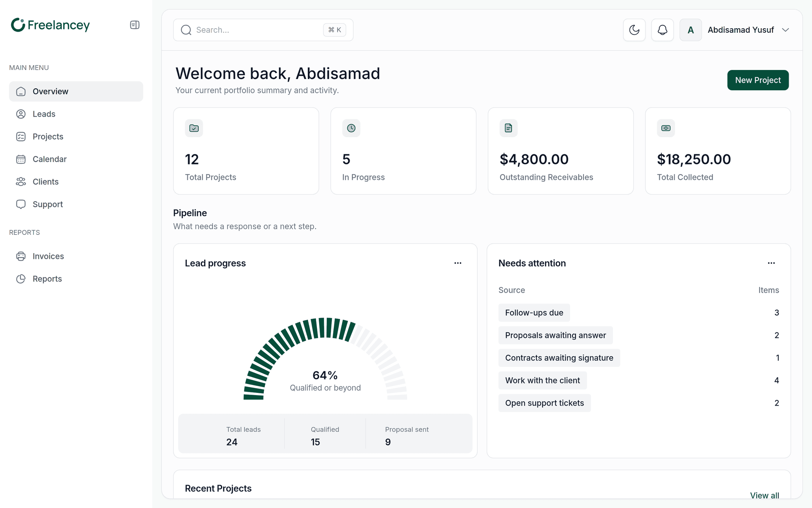Click Work with the client count 4
The height and width of the screenshot is (508, 812).
777,380
